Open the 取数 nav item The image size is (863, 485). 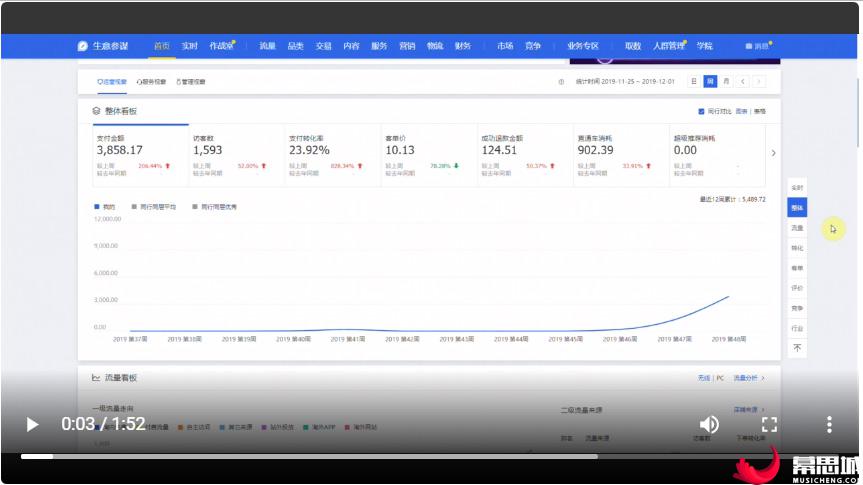633,46
